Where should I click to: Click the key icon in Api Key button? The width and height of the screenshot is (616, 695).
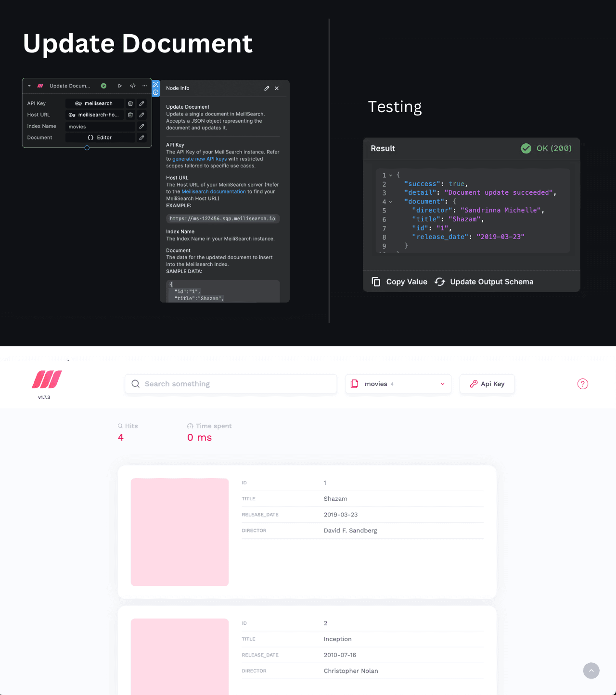(x=474, y=384)
